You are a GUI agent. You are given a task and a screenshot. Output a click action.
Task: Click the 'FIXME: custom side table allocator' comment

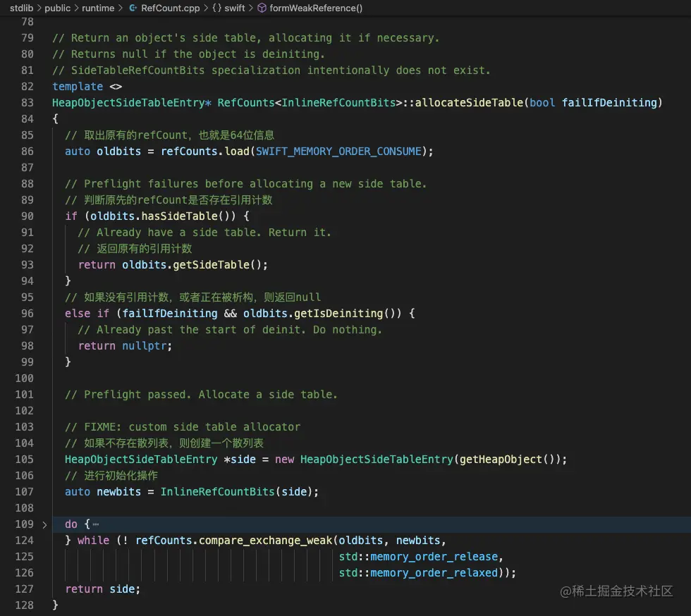tap(183, 427)
